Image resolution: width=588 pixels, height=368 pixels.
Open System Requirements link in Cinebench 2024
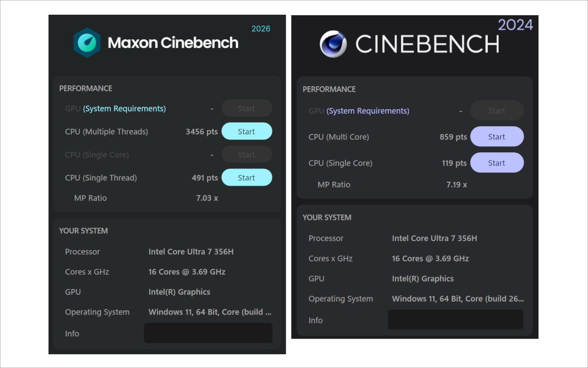pyautogui.click(x=368, y=111)
